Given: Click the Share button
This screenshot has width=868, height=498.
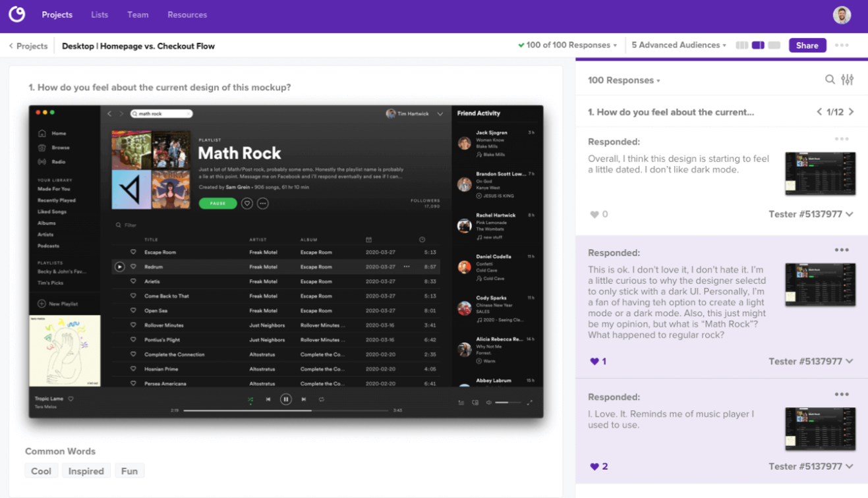Looking at the screenshot, I should pos(807,45).
